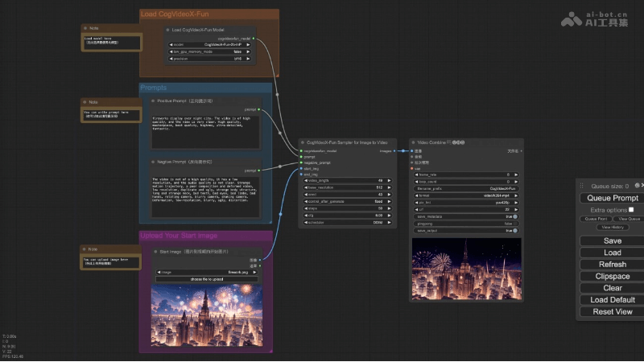
Task: Click Queue Prompt button
Action: [613, 198]
